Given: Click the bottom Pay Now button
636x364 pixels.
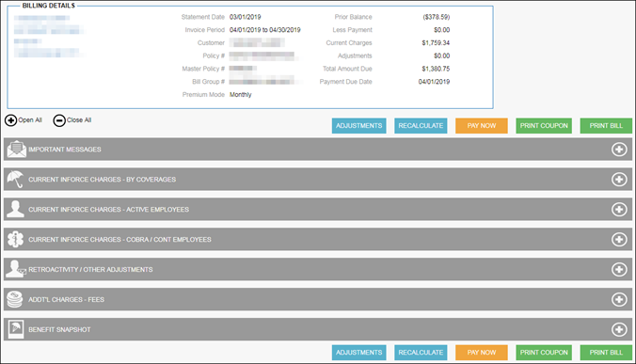Looking at the screenshot, I should point(482,353).
